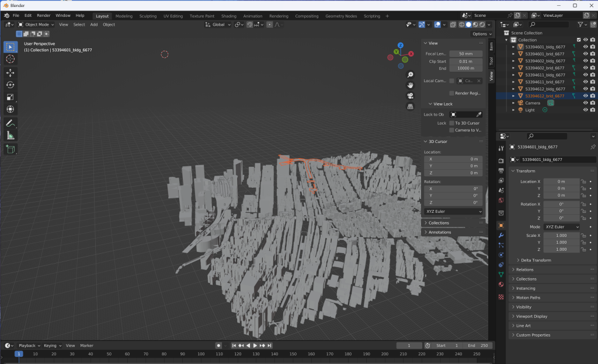The image size is (598, 364).
Task: Open the Shading workspace tab
Action: pyautogui.click(x=229, y=16)
